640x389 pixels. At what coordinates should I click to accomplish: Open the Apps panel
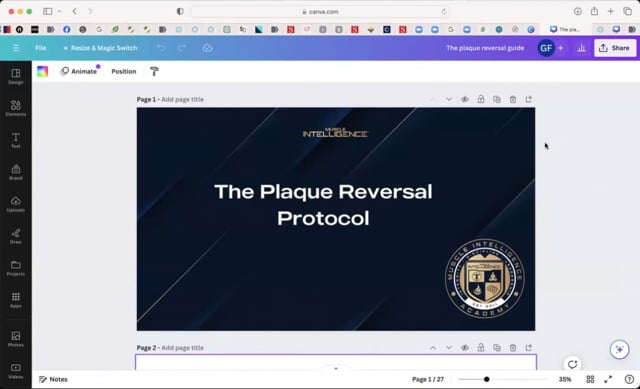coord(16,300)
